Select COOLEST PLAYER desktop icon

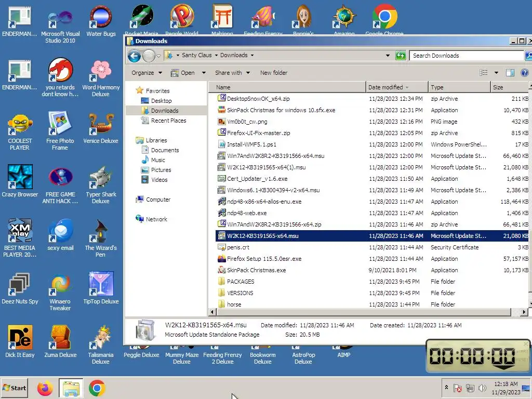pos(20,132)
